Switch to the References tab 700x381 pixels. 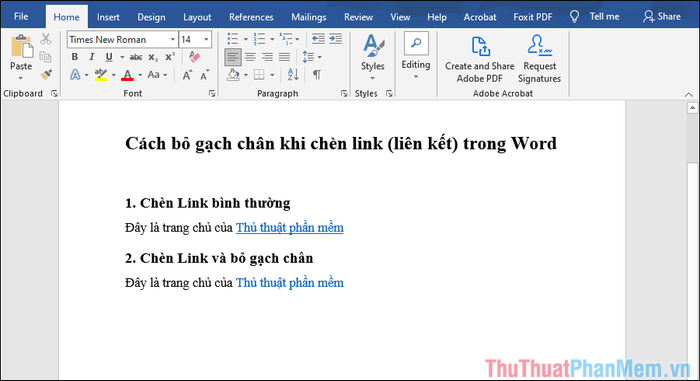coord(251,17)
